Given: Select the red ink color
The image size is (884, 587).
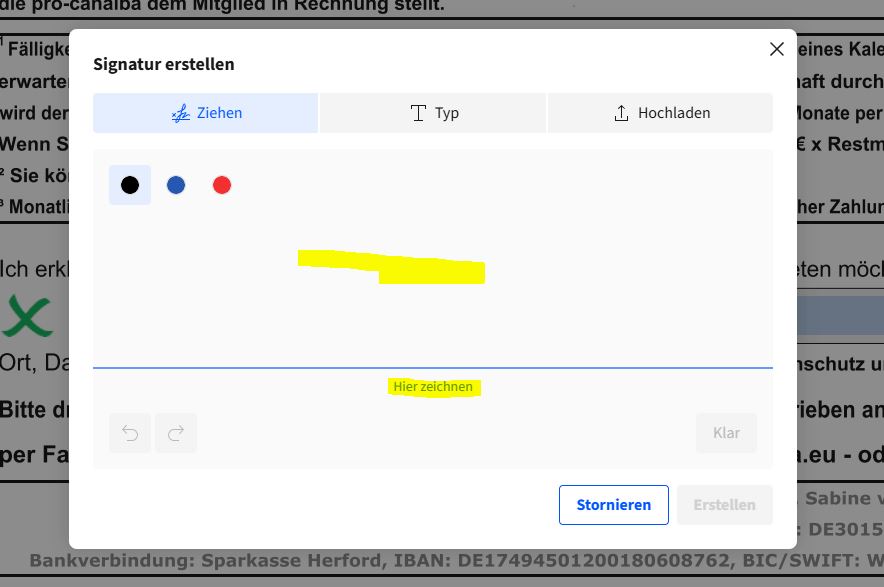Looking at the screenshot, I should click(222, 185).
